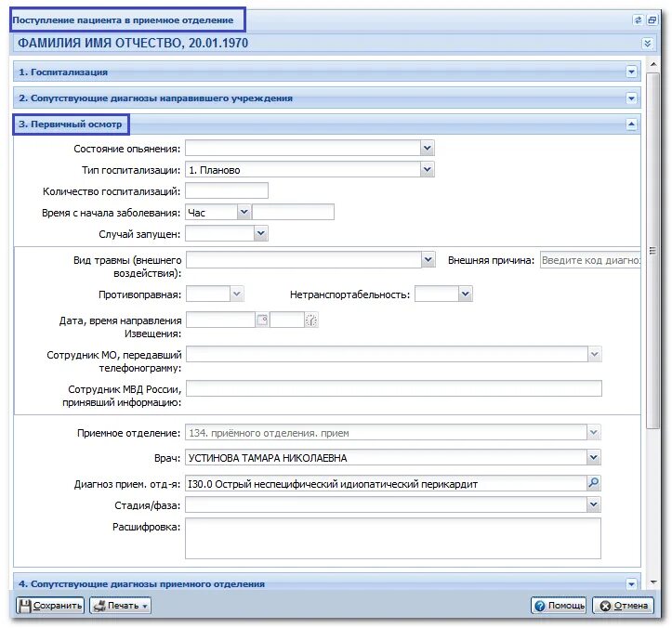Open Вид травмы (внешнего воздействия) dropdown
The height and width of the screenshot is (628, 672).
pyautogui.click(x=428, y=259)
